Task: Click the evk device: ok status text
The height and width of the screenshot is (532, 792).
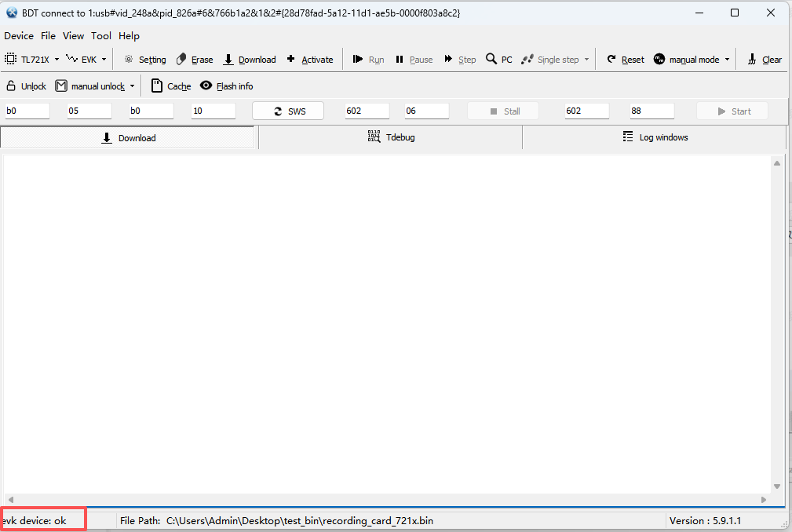Action: pyautogui.click(x=34, y=521)
